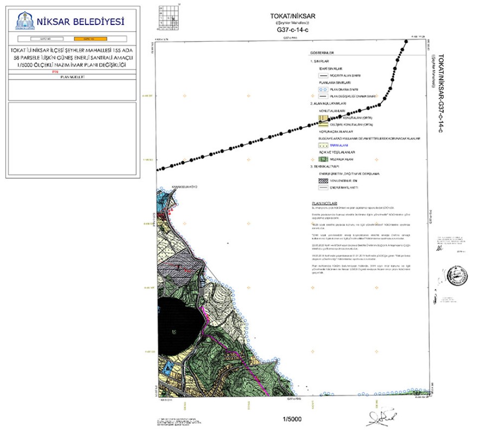Click the Plan Onama Sınırı blue circles symbol
This screenshot has width=480, height=448.
322,89
